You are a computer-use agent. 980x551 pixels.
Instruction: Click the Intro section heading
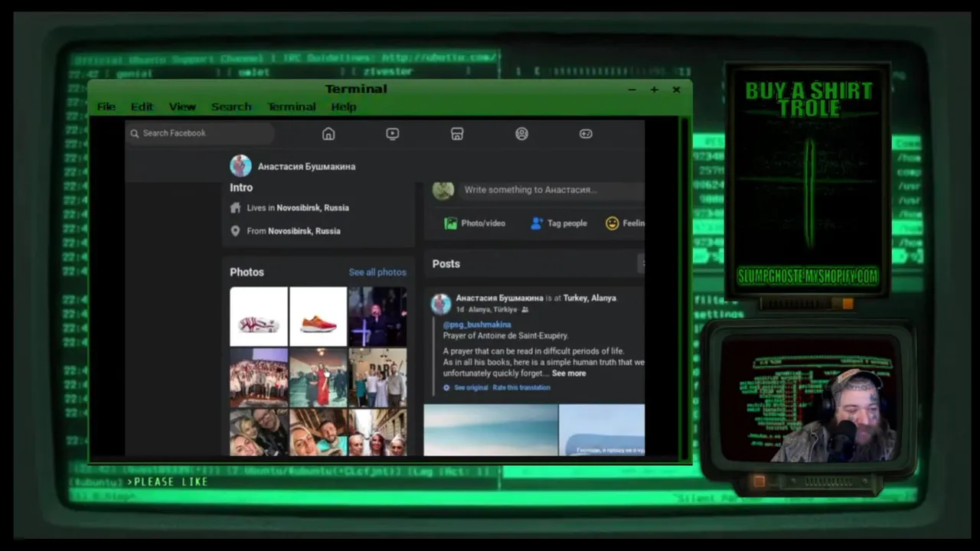(241, 187)
